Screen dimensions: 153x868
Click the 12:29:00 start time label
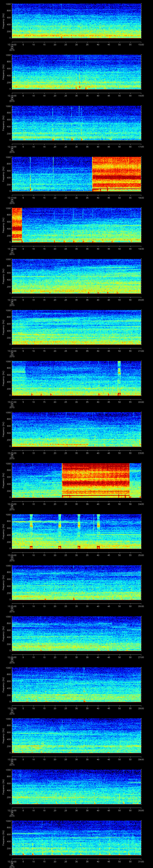12,810
